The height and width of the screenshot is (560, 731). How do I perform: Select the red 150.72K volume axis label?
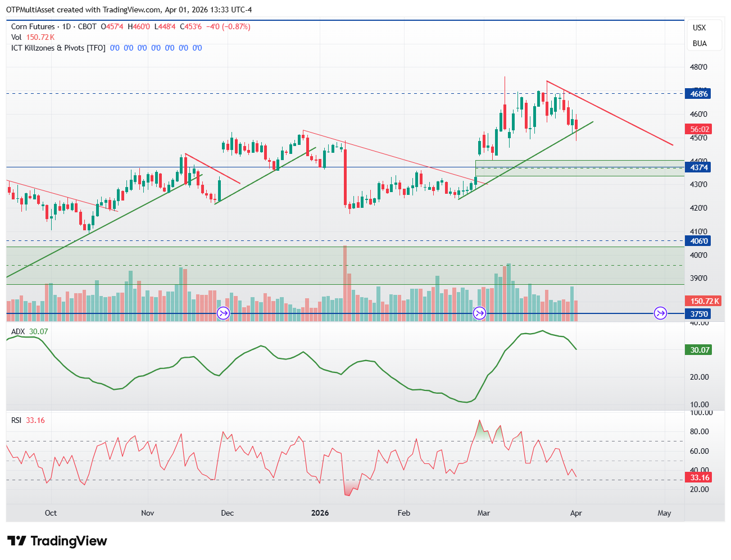(x=704, y=302)
